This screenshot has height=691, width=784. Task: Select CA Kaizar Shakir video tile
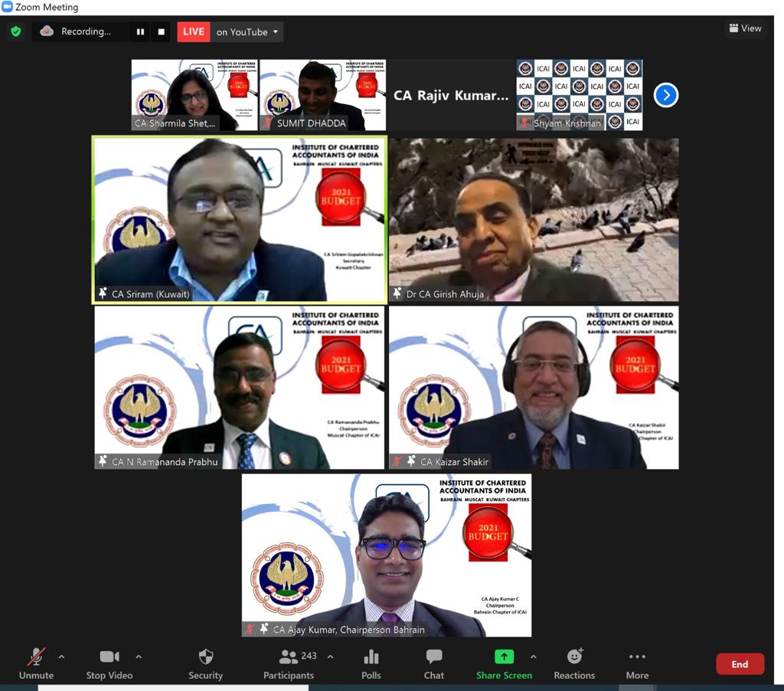[x=534, y=388]
